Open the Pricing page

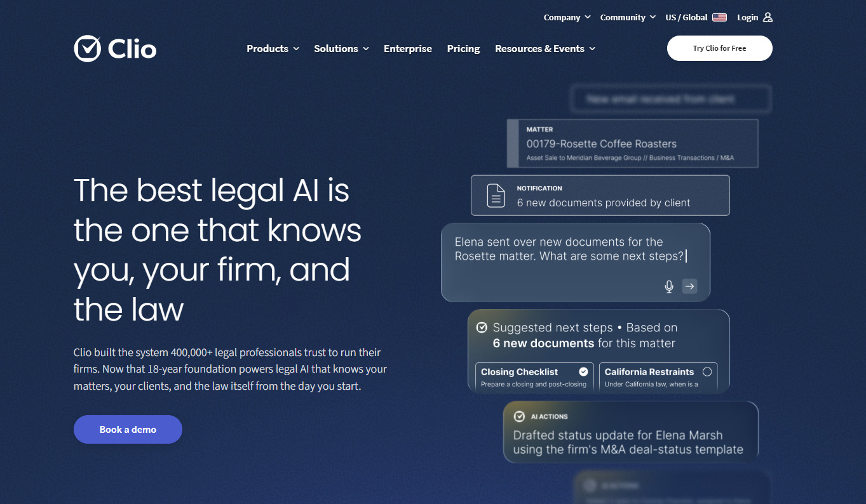click(463, 49)
